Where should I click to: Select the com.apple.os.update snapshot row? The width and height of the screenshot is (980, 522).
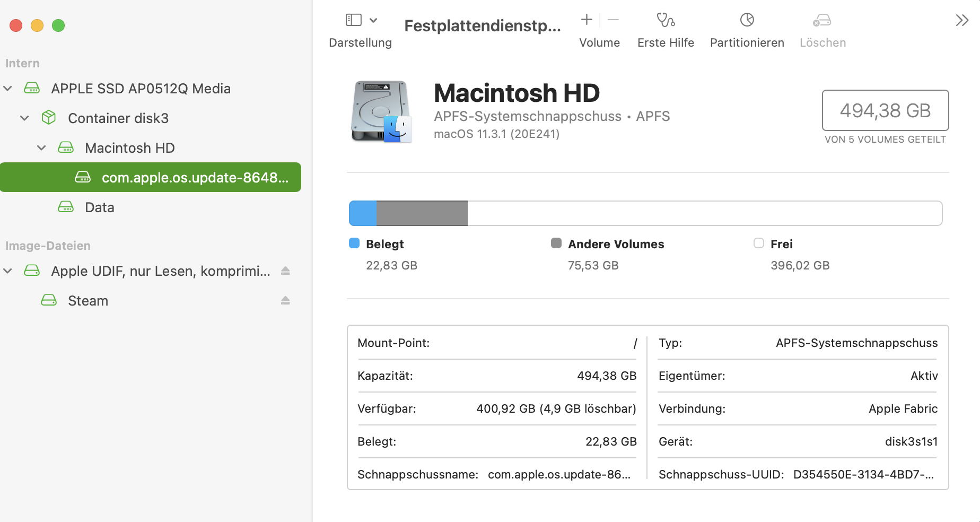click(151, 177)
